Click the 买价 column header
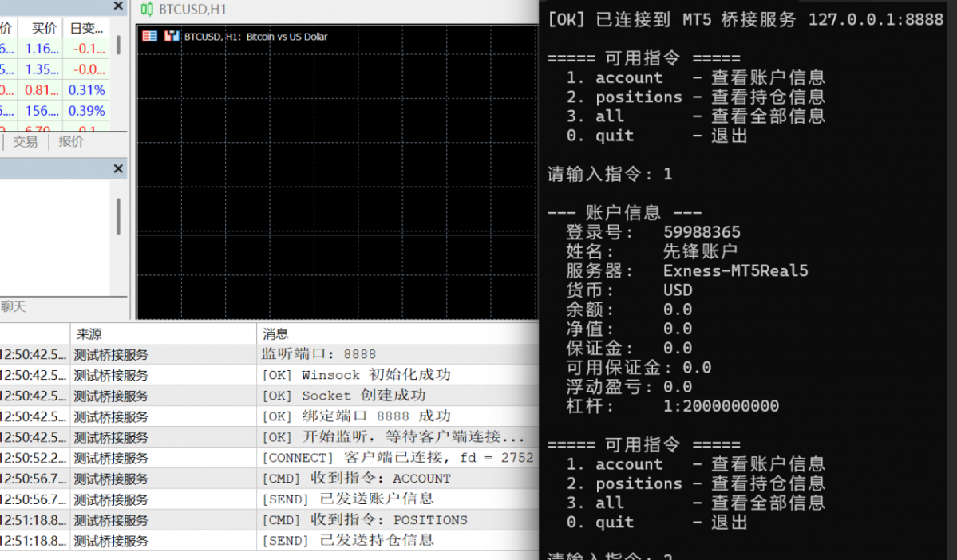 [x=44, y=28]
